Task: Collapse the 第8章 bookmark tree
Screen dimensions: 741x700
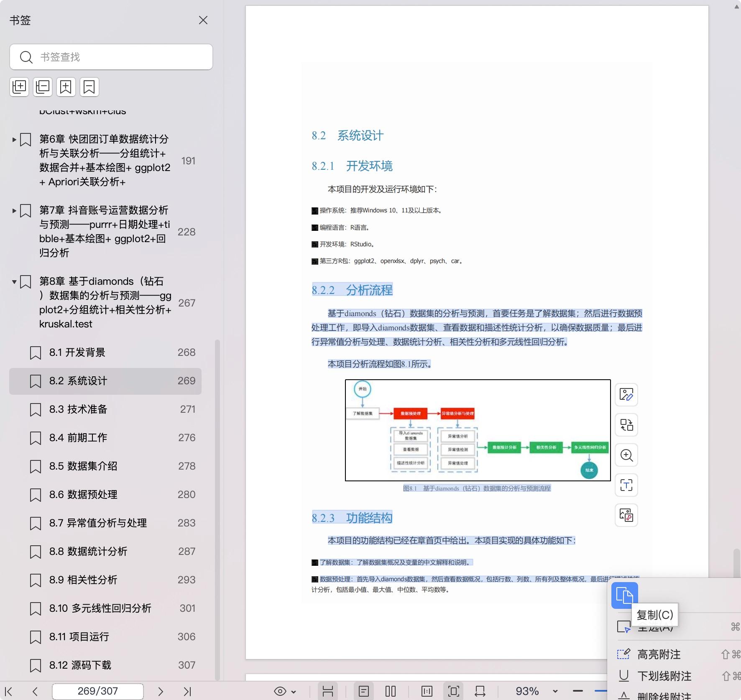Action: (x=14, y=282)
